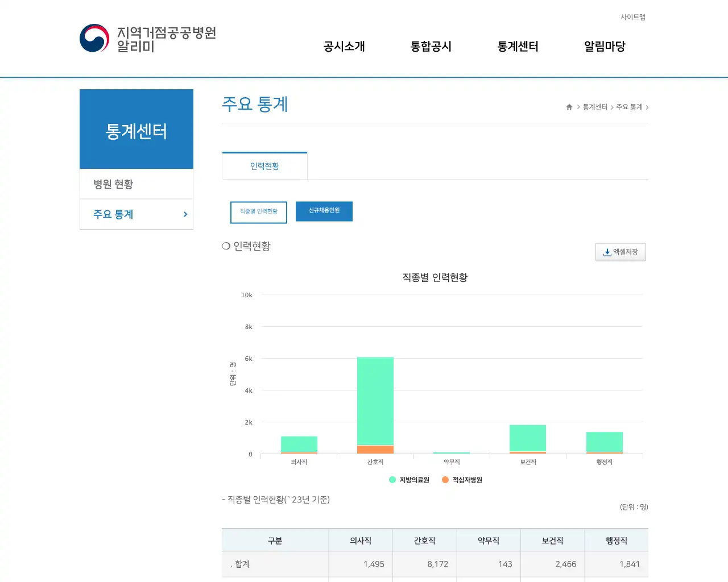
Task: Click the 보건직 bar in chart
Action: (528, 438)
